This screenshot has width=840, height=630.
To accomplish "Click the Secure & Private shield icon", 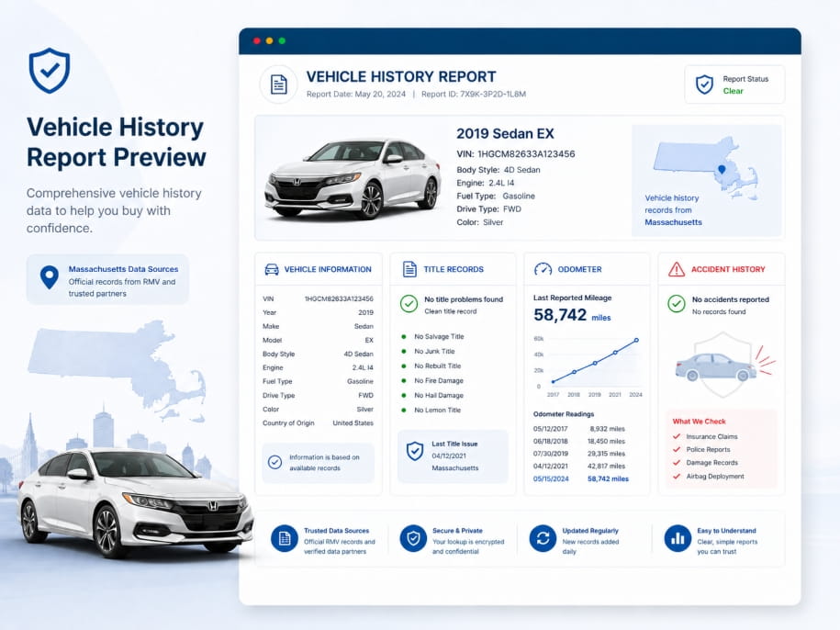I will tap(413, 538).
